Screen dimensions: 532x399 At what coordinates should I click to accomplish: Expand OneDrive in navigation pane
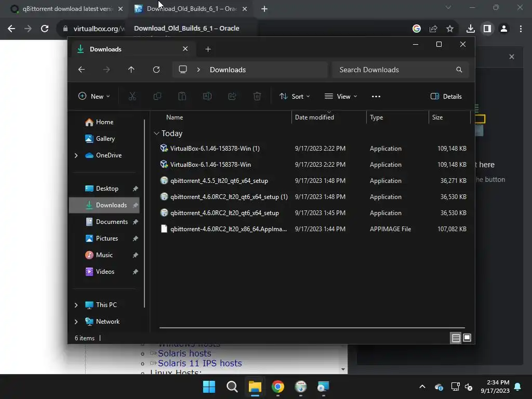tap(76, 155)
